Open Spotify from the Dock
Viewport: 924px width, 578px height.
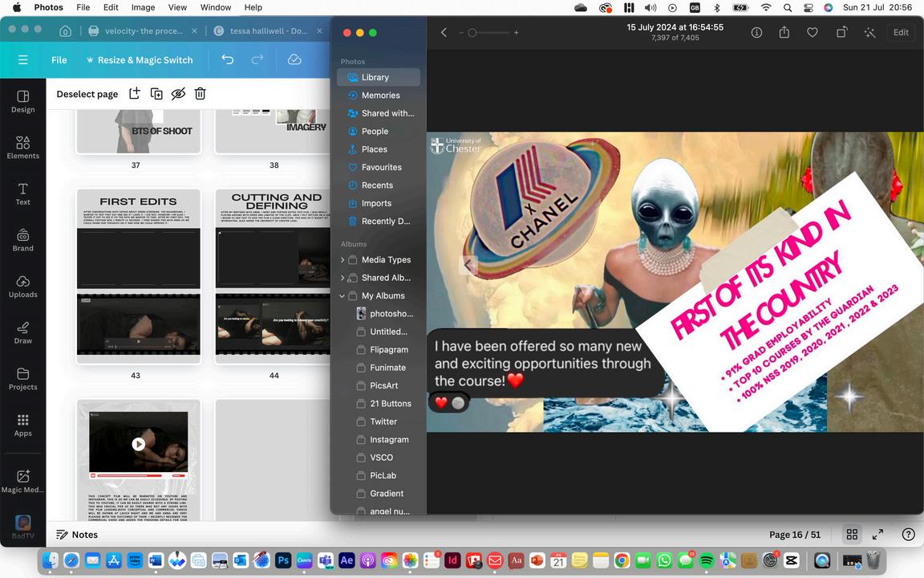click(707, 560)
